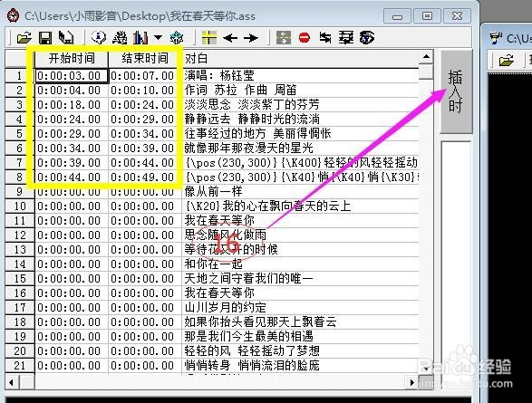Minimize the subtitle editor window

397,16
